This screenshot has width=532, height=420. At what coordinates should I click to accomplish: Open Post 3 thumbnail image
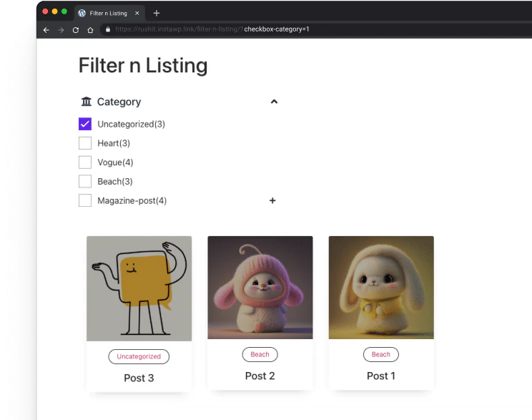[x=139, y=288]
